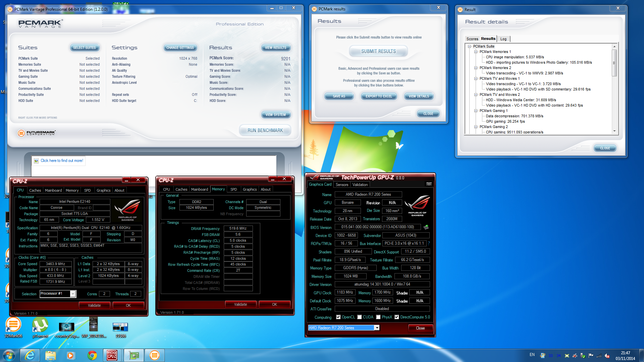Open the countryCup desktop icon
This screenshot has height=362, width=644.
point(67,329)
